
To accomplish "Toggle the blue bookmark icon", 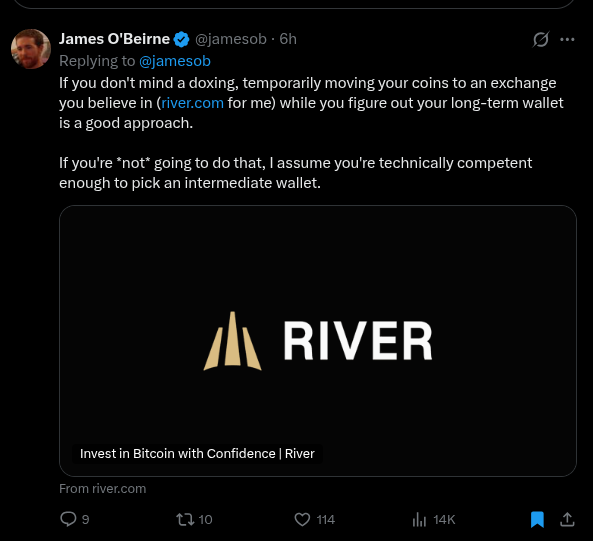I will coord(537,519).
